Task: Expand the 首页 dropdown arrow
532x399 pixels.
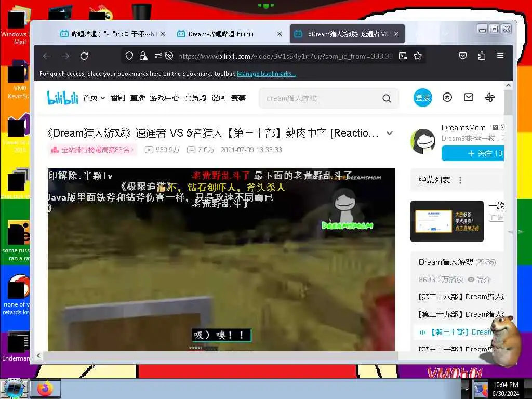Action: [x=103, y=98]
